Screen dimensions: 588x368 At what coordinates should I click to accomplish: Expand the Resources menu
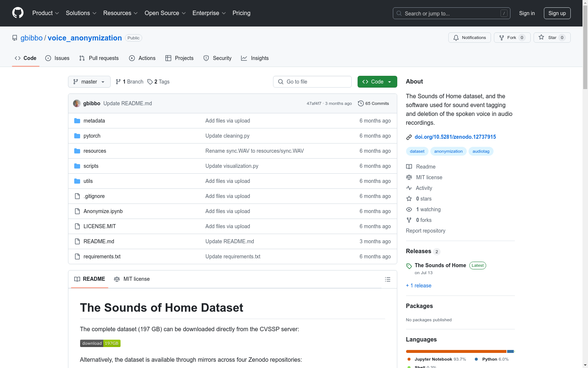[121, 13]
